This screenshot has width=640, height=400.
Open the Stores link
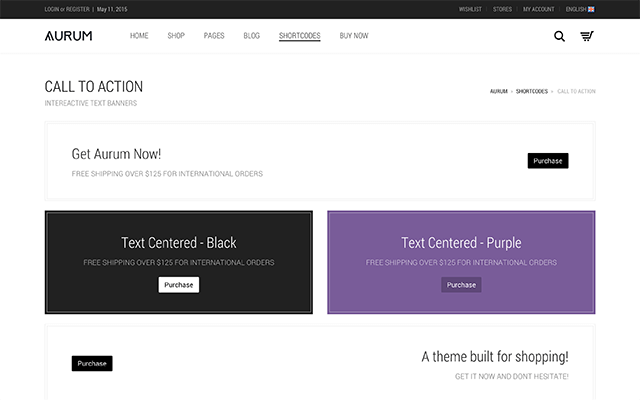[x=502, y=9]
